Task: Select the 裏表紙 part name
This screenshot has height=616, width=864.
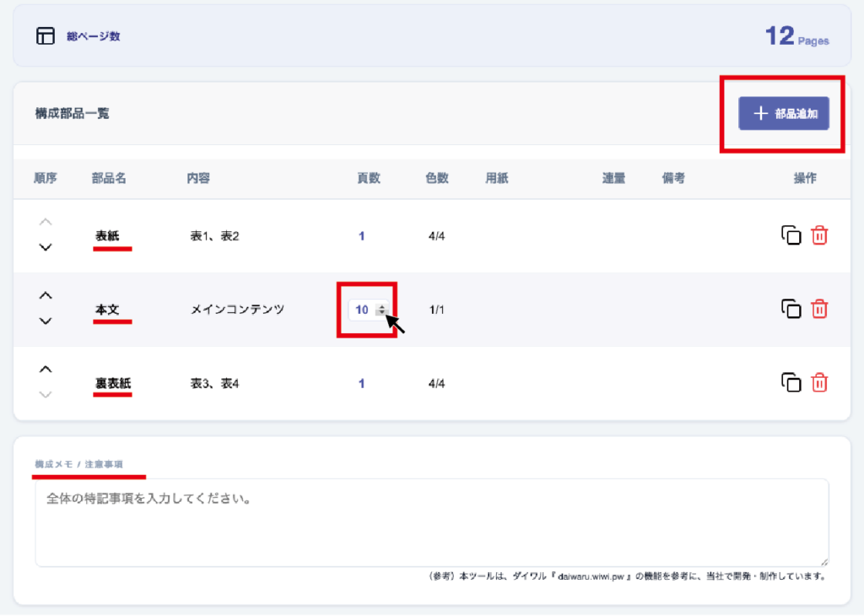Action: coord(112,383)
